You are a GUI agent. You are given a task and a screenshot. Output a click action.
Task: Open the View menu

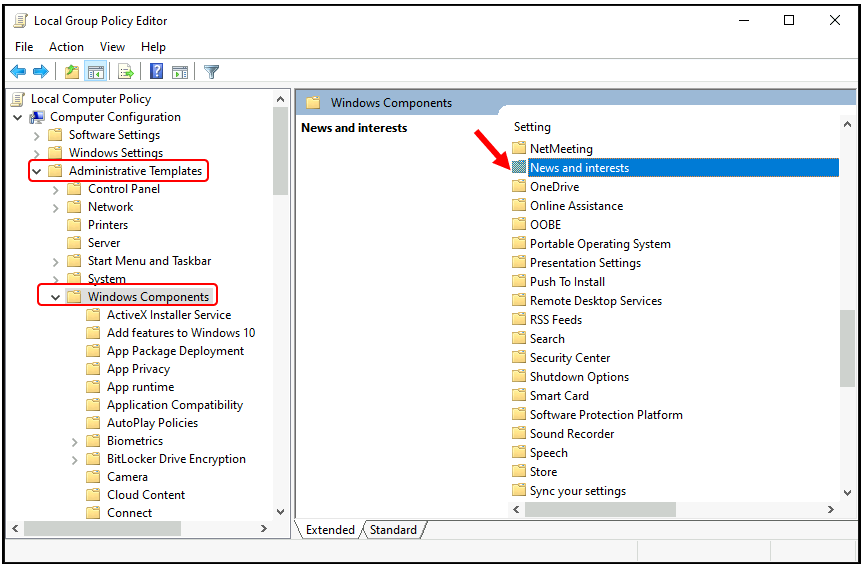tap(112, 47)
